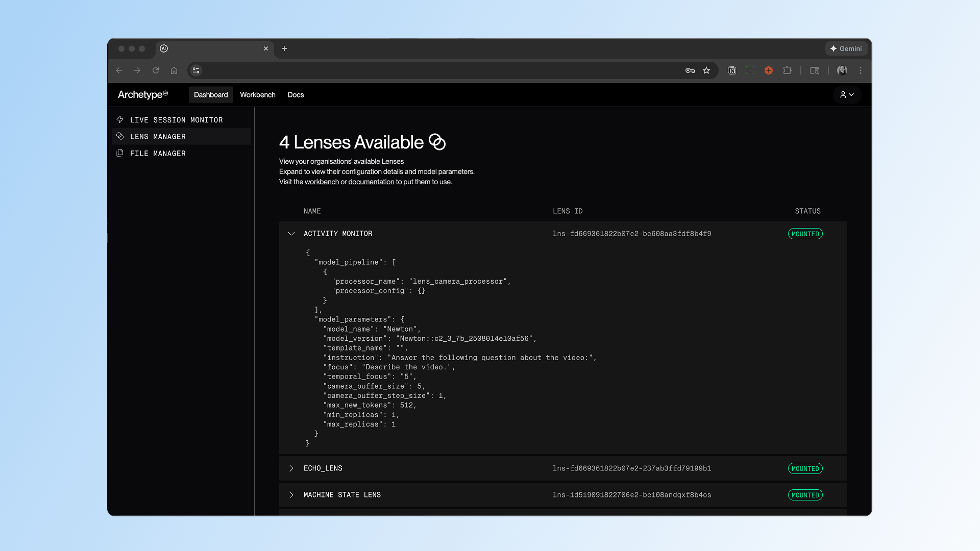Open the user account dropdown menu
This screenshot has height=551, width=980.
tap(847, 94)
